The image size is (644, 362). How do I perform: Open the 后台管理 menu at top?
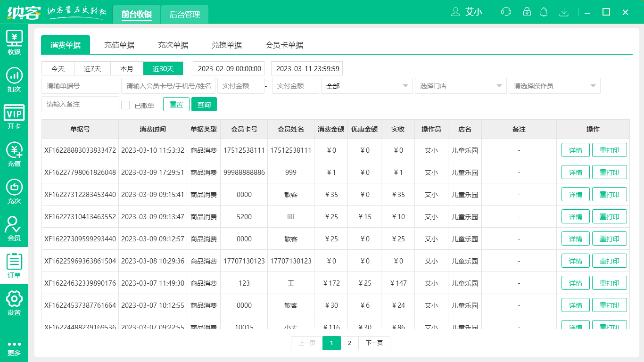(x=184, y=15)
